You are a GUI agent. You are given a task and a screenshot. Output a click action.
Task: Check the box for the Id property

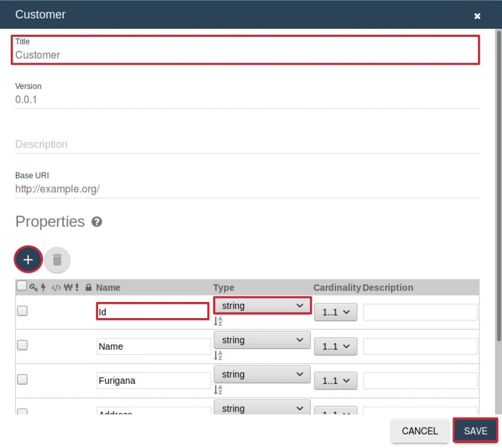point(23,311)
